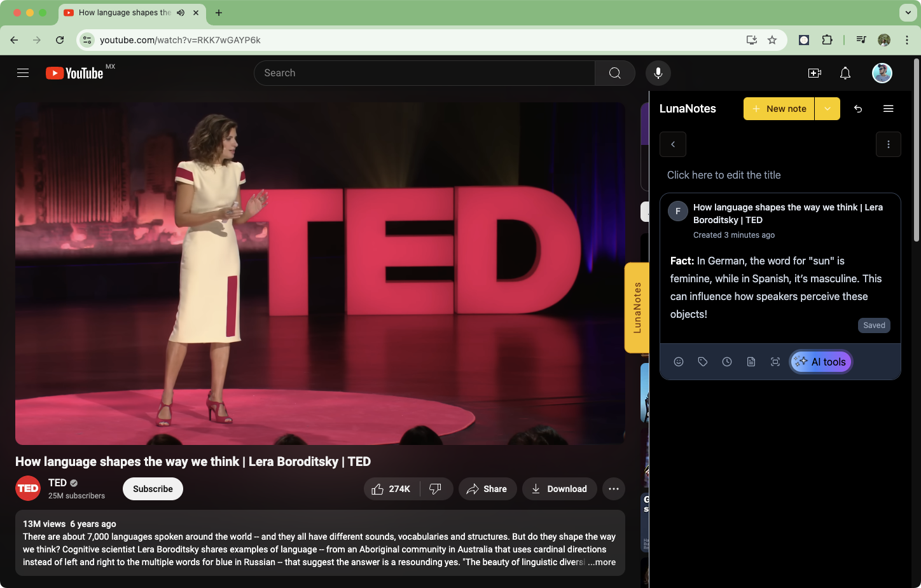Go to the YouTube home logo
This screenshot has height=588, width=921.
pos(74,74)
